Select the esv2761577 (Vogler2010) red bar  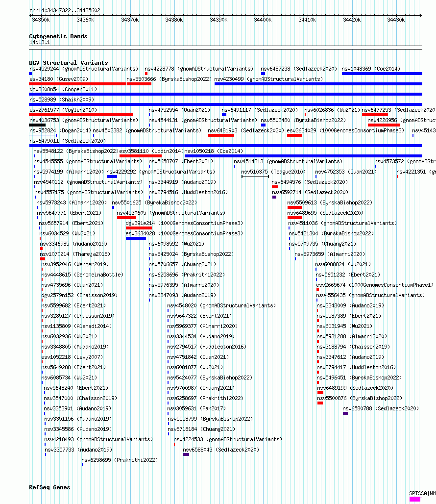point(81,115)
